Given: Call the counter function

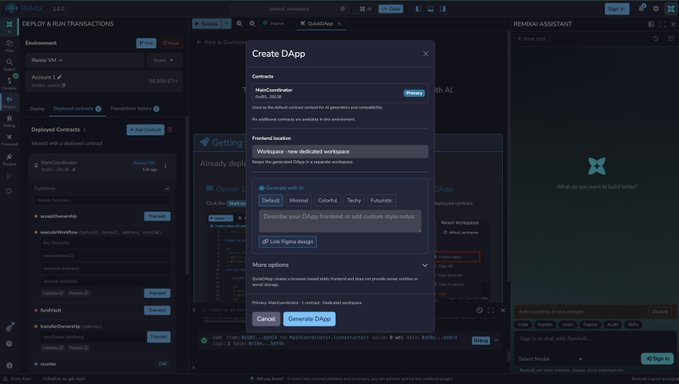Looking at the screenshot, I should (162, 364).
